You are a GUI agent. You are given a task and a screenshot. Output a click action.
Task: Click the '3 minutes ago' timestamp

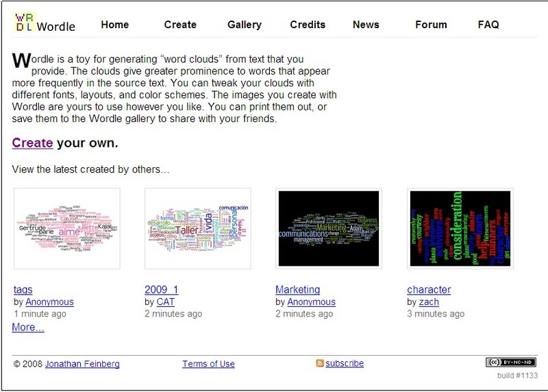tap(436, 314)
